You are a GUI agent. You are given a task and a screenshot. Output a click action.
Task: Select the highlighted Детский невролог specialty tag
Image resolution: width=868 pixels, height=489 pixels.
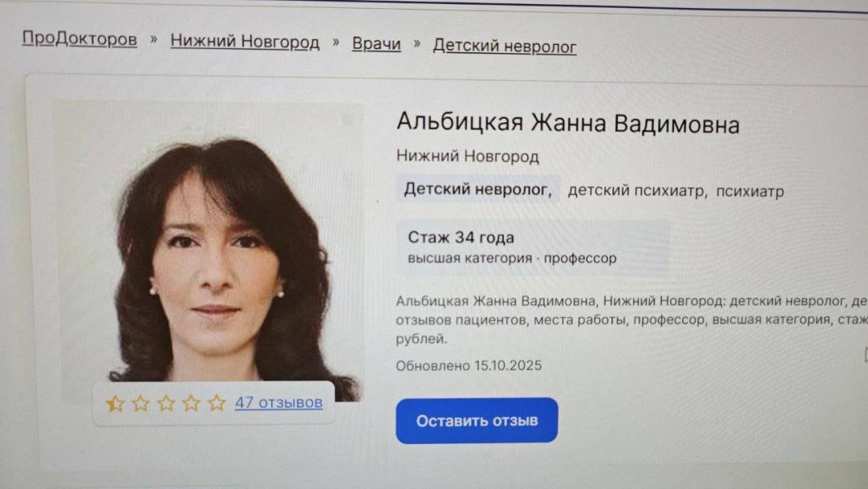pyautogui.click(x=478, y=189)
